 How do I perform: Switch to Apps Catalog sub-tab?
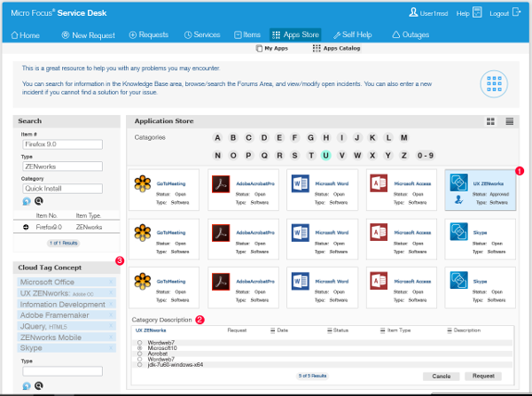pos(336,49)
